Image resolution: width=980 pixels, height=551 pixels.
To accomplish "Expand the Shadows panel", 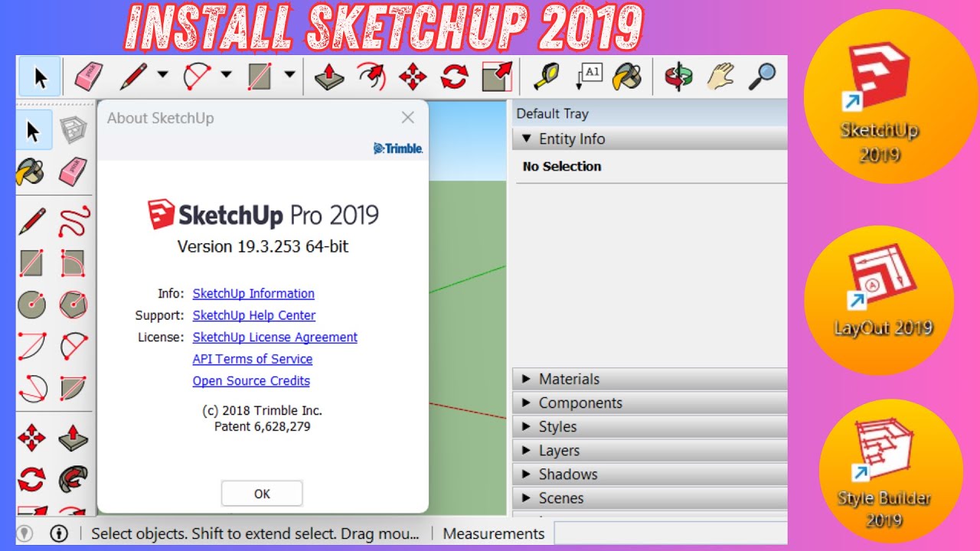I will pos(649,474).
